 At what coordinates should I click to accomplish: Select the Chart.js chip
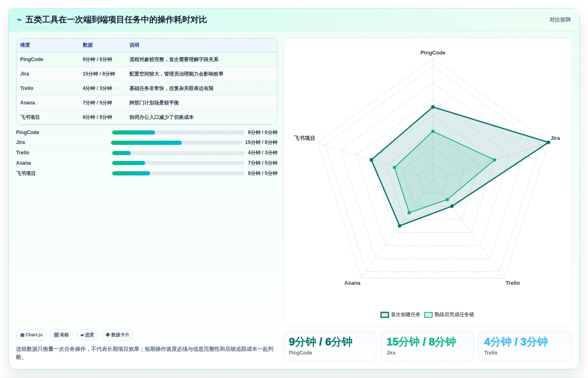[x=31, y=335]
